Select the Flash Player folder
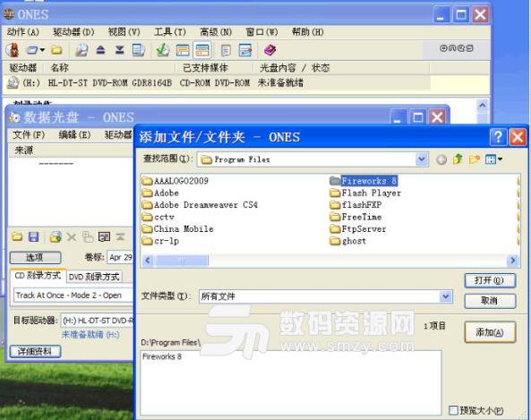531x420 pixels. (365, 193)
